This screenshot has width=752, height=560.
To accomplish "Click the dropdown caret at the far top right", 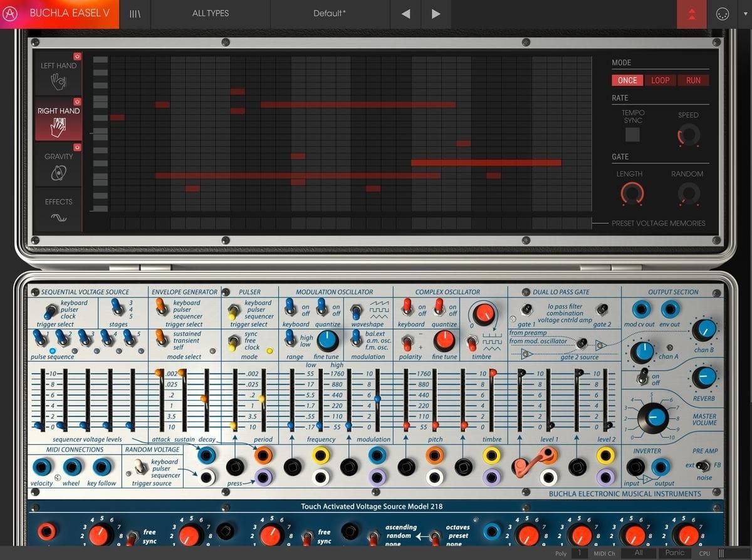I will pos(745,13).
